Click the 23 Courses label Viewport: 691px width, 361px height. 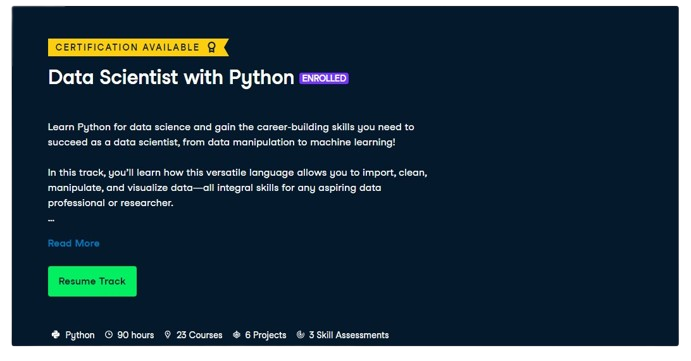pyautogui.click(x=199, y=335)
